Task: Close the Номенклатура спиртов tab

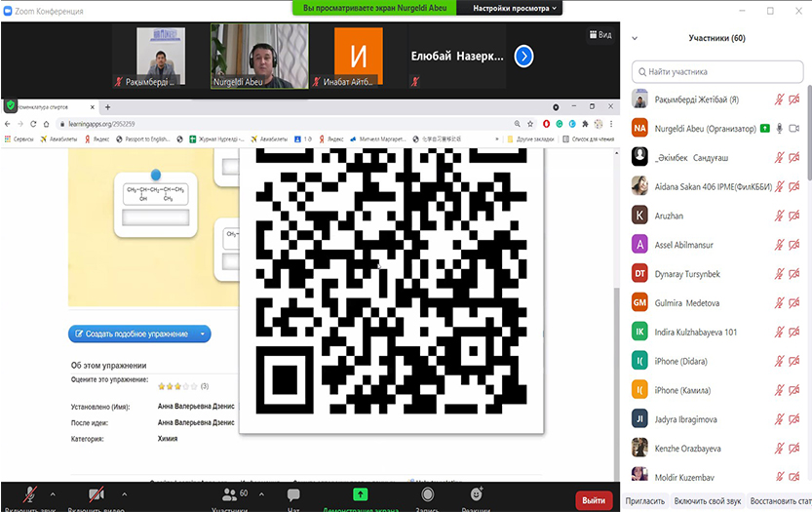Action: point(93,107)
